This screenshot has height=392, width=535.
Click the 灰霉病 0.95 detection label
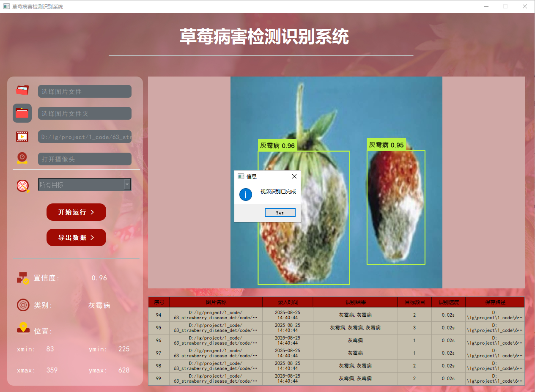click(387, 145)
